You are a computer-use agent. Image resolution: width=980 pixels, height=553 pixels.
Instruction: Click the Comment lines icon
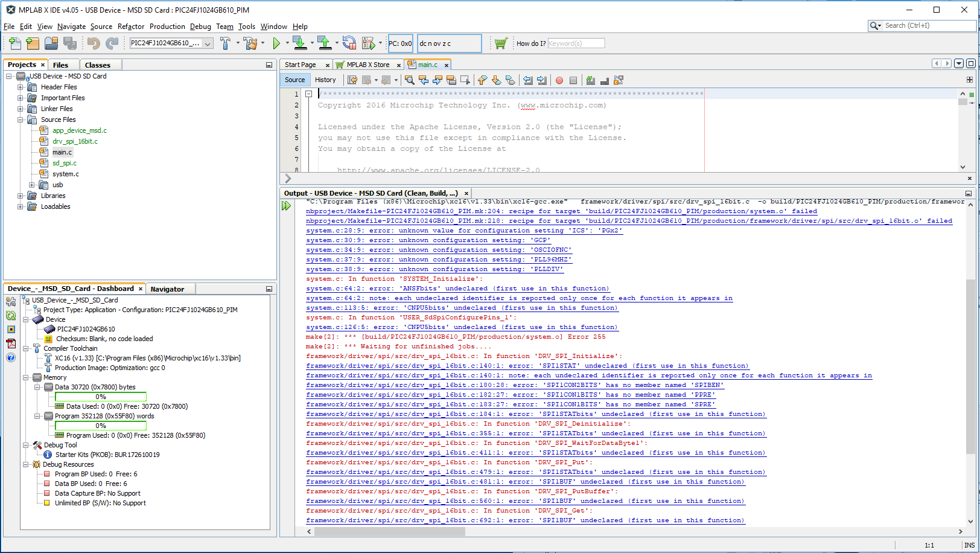[591, 80]
